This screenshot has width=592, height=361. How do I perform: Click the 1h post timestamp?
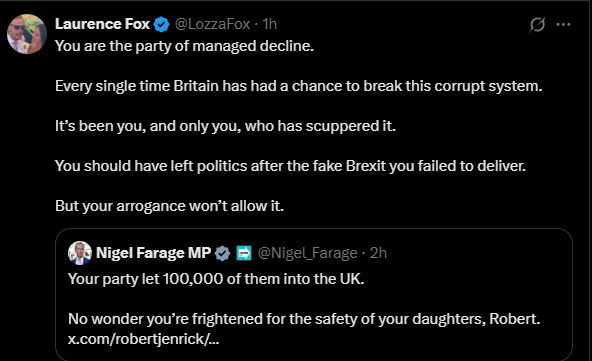pyautogui.click(x=270, y=24)
